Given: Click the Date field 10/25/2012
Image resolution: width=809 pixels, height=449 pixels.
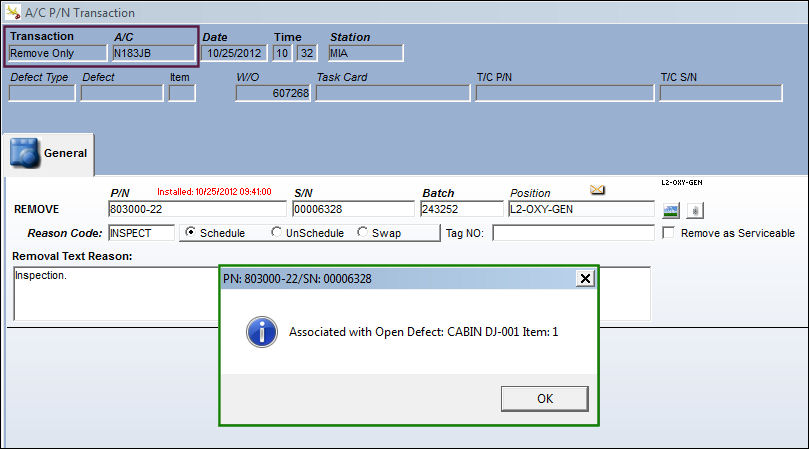Looking at the screenshot, I should (x=234, y=53).
